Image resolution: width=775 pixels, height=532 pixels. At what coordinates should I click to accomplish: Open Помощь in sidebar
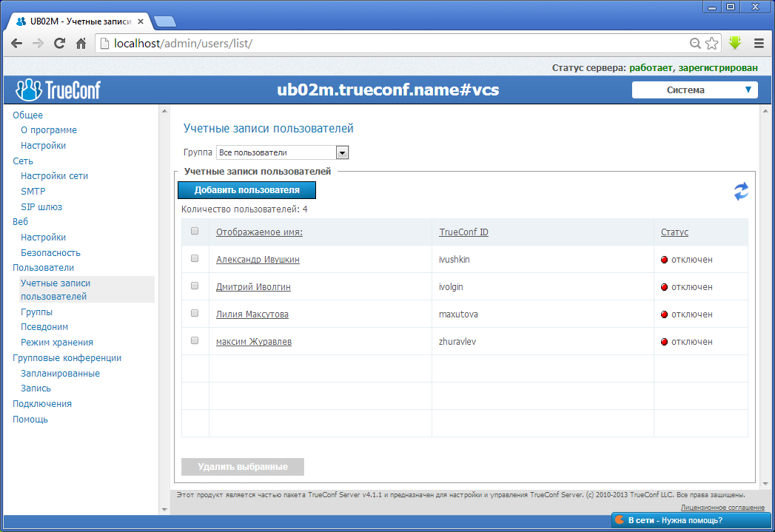(x=30, y=420)
